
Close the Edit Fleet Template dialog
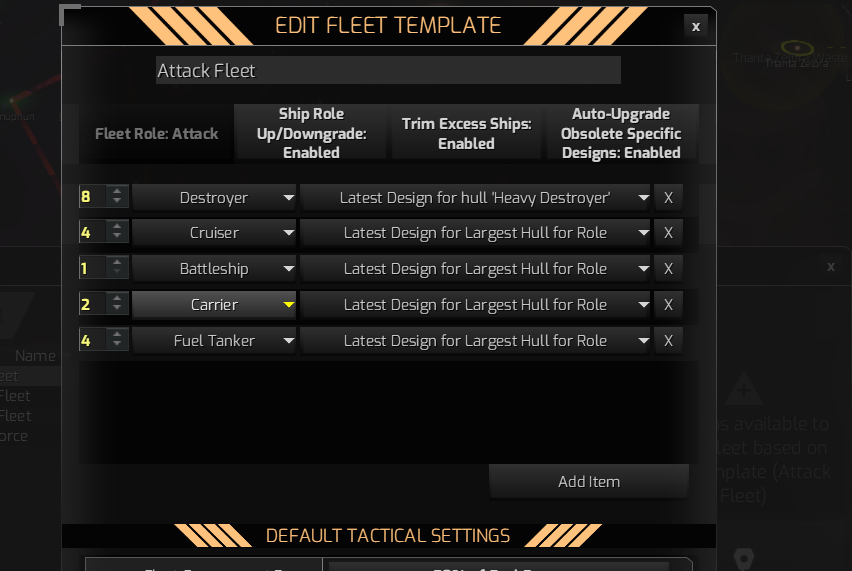tap(695, 27)
